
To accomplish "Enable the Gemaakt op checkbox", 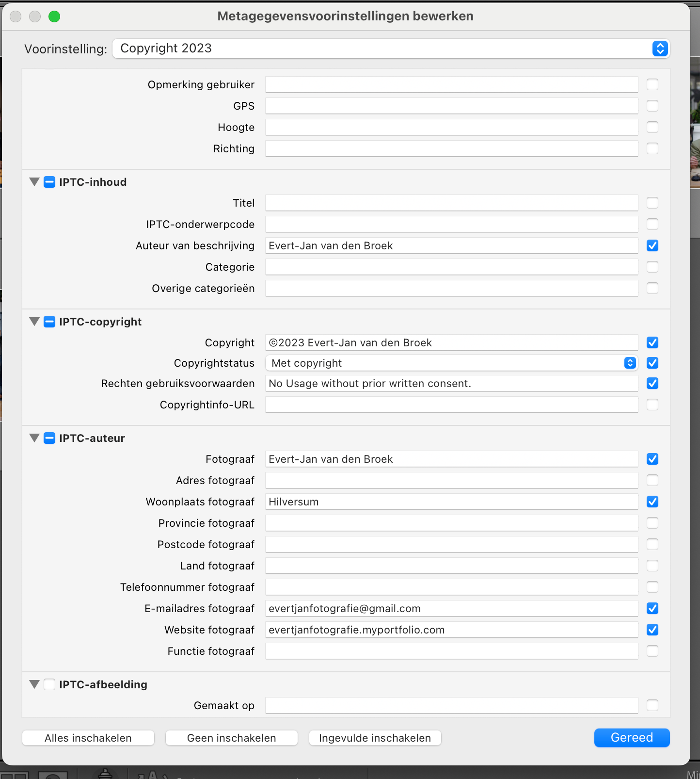I will (x=652, y=705).
